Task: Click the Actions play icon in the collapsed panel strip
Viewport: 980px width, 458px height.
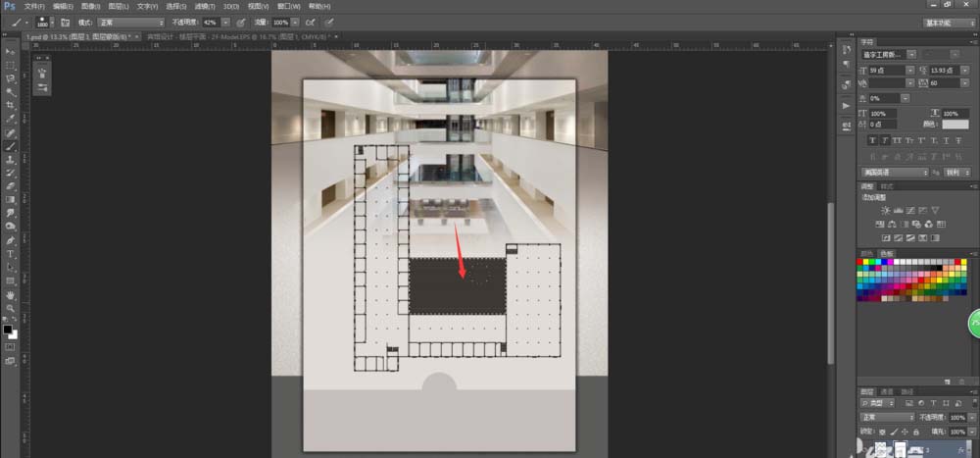Action: tap(847, 106)
